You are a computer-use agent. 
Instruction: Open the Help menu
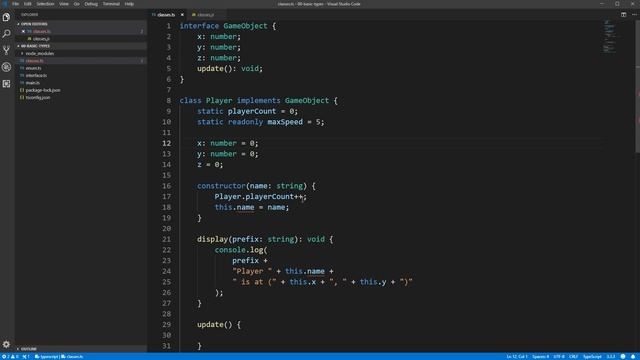129,4
